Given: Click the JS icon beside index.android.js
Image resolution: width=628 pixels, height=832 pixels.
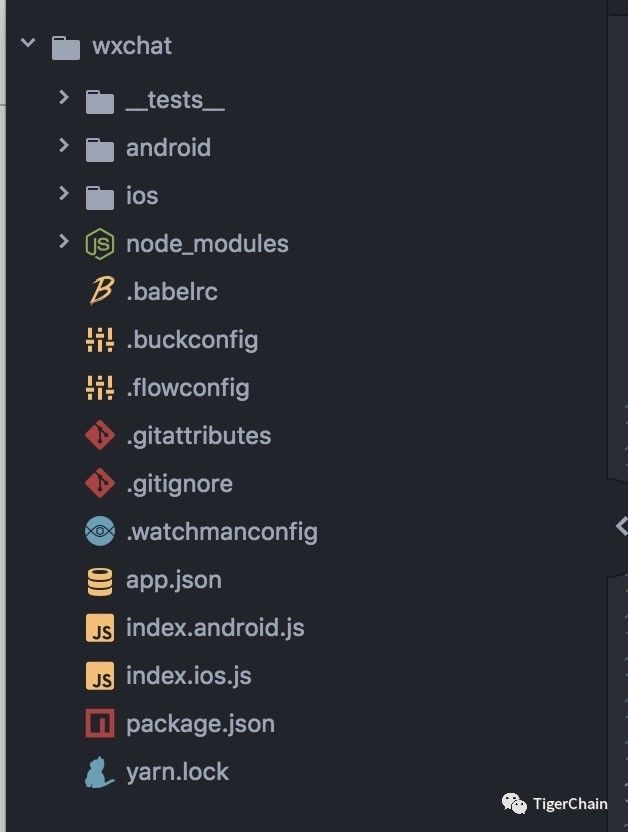Looking at the screenshot, I should coord(100,628).
